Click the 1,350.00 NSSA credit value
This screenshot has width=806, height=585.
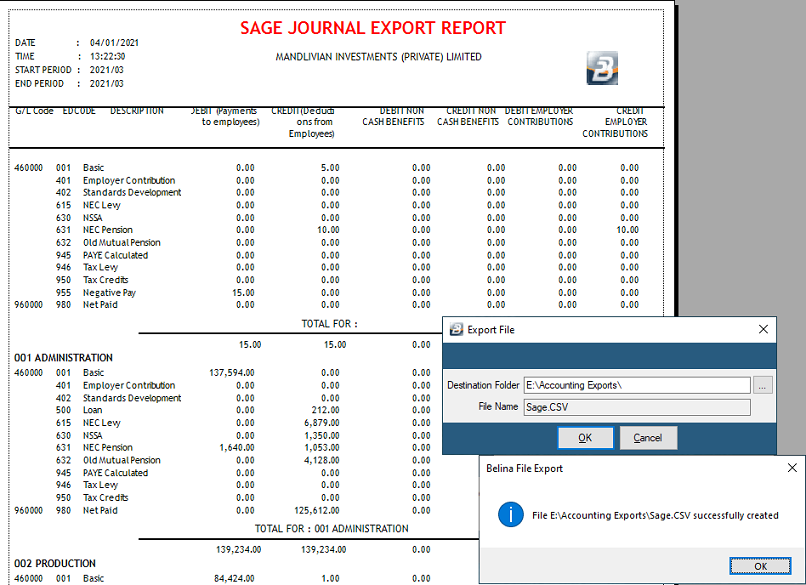point(322,435)
